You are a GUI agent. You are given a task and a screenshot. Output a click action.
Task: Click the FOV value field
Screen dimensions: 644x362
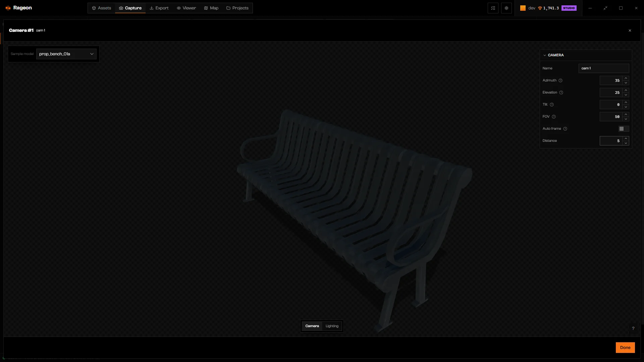coord(611,117)
